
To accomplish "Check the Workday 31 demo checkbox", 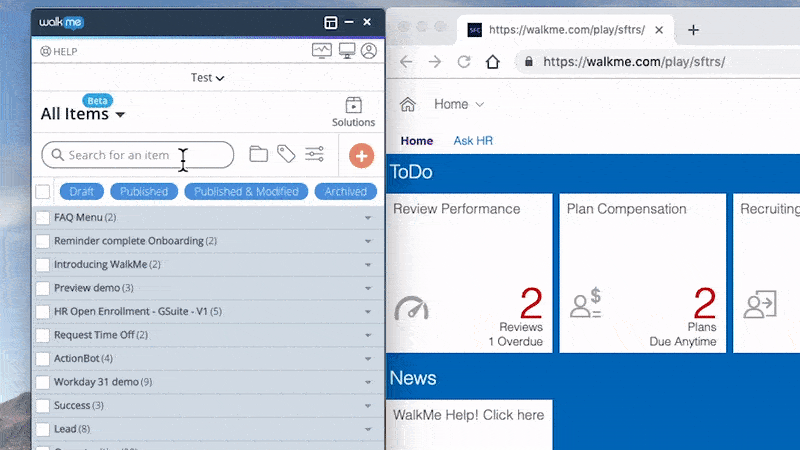I will click(43, 382).
